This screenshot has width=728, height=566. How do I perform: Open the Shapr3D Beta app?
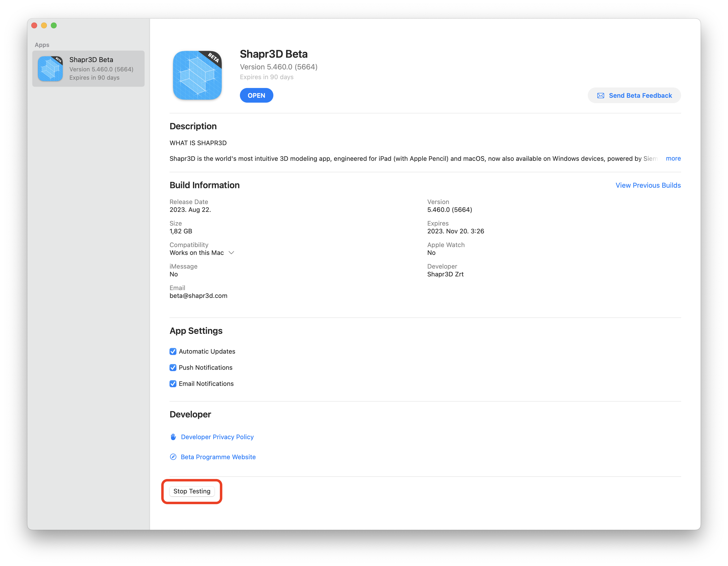click(x=257, y=95)
